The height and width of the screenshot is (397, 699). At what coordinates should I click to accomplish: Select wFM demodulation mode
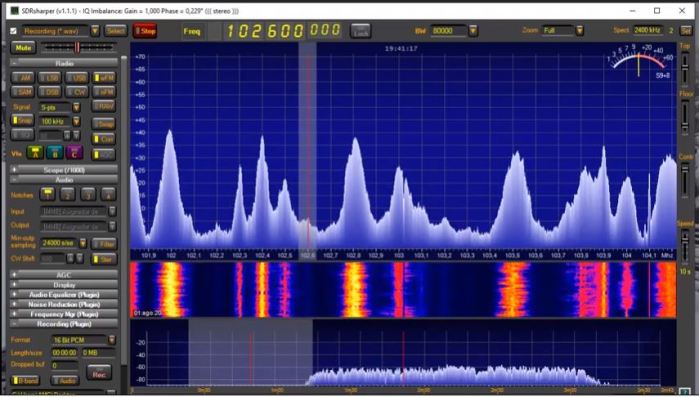point(104,78)
